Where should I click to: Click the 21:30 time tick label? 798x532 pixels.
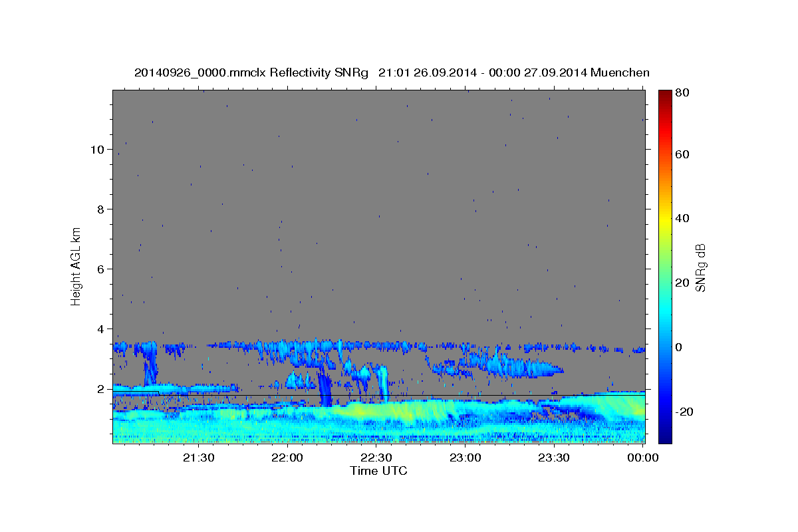point(198,458)
